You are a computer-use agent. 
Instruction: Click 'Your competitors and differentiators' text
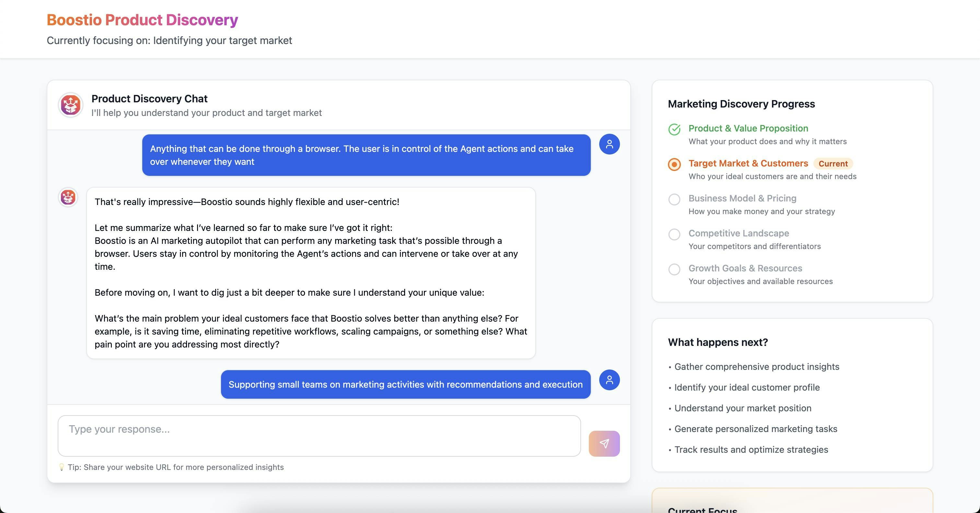coord(754,246)
